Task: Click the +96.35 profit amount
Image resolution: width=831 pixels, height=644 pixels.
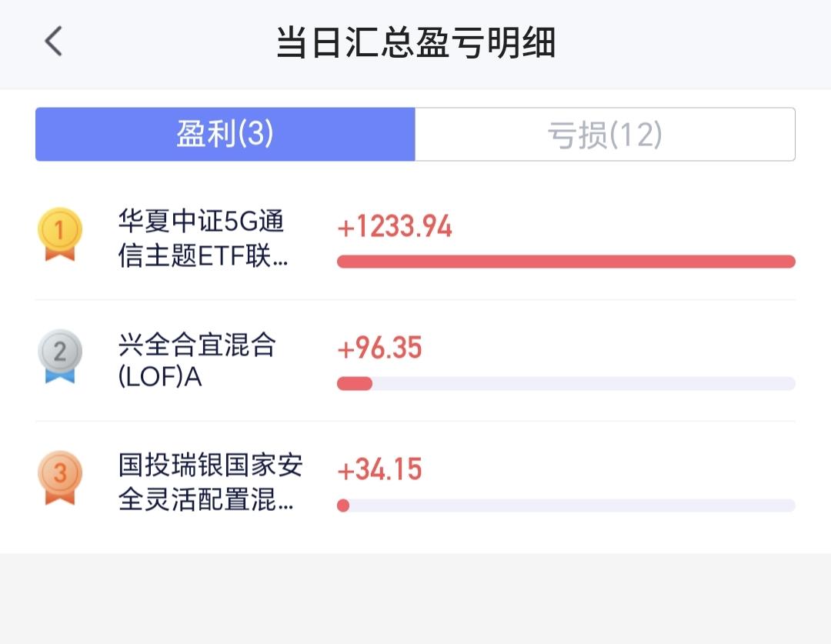Action: click(x=380, y=349)
